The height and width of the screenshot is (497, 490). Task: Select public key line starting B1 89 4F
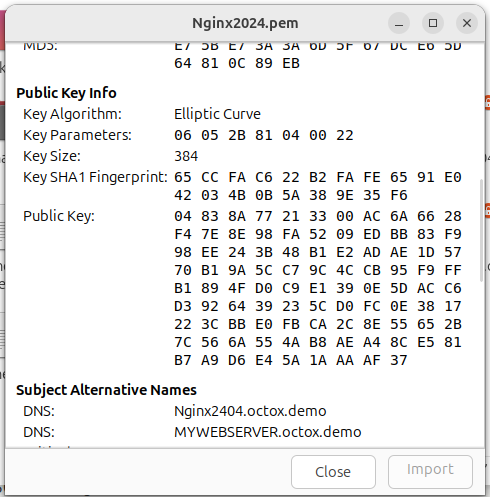[318, 288]
